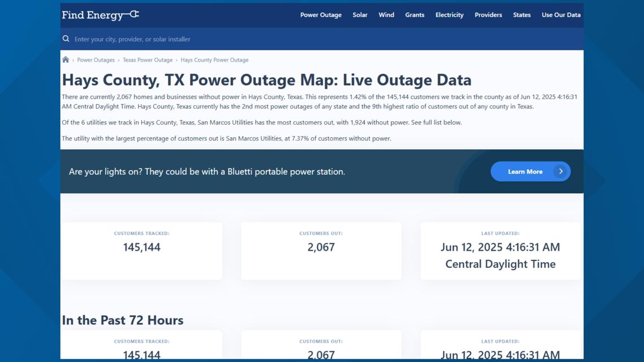Image resolution: width=644 pixels, height=362 pixels.
Task: Open the Wind menu item
Action: coord(386,15)
